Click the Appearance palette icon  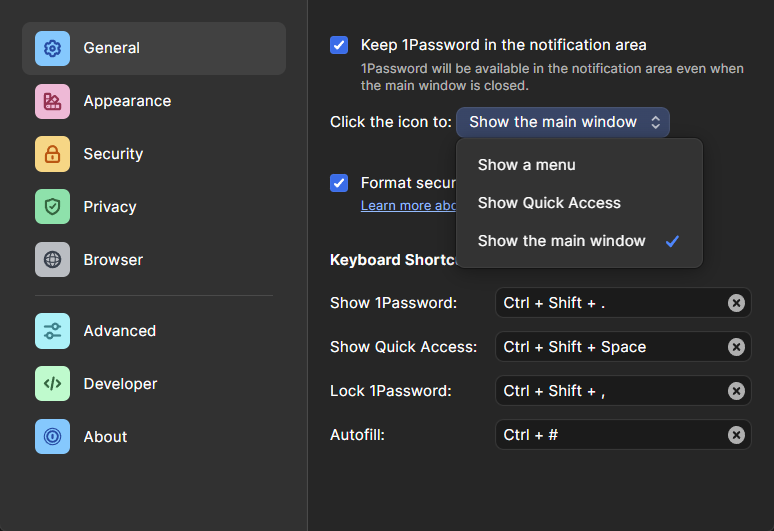(52, 101)
